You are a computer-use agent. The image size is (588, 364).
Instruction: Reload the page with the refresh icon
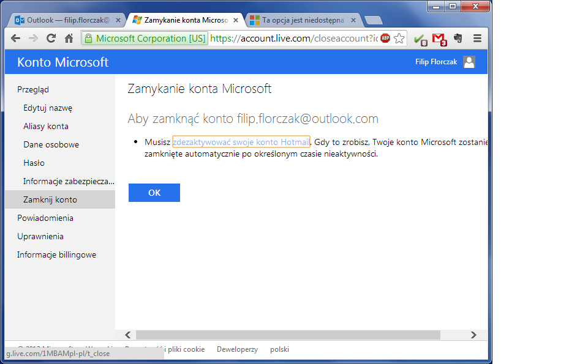[51, 38]
